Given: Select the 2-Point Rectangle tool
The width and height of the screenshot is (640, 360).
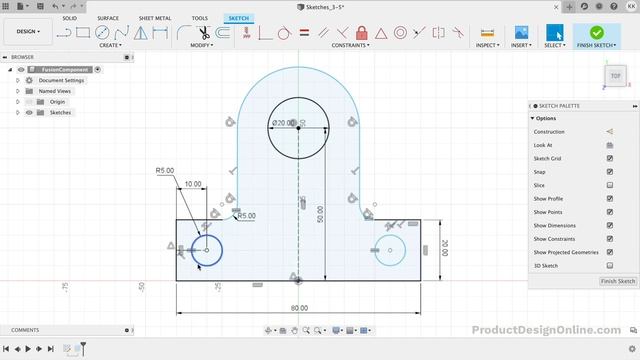Looking at the screenshot, I should (83, 33).
